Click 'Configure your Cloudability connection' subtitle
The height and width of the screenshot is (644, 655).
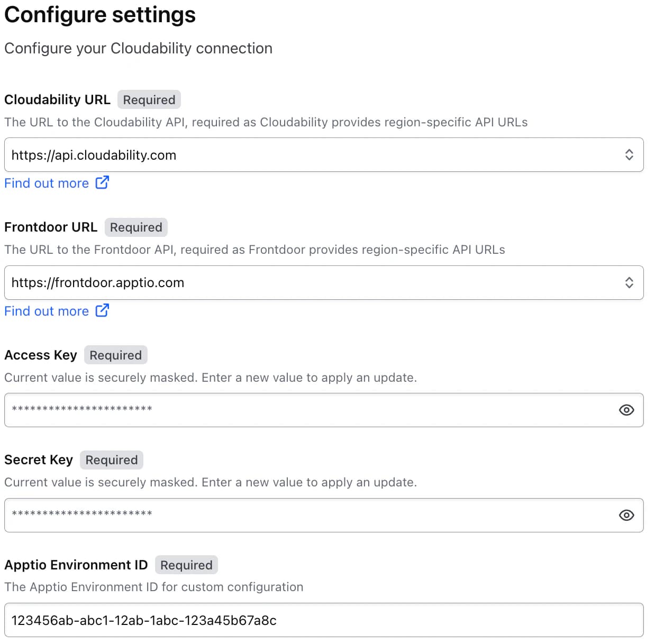tap(138, 48)
